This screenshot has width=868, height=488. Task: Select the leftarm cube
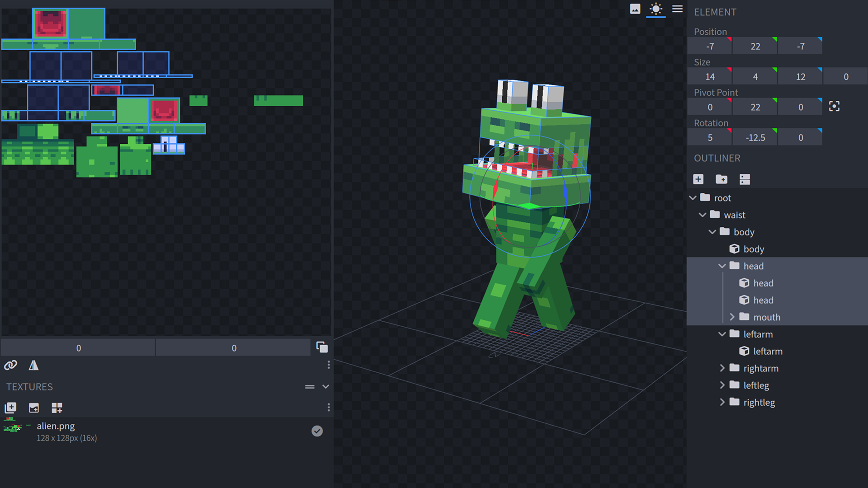click(777, 351)
